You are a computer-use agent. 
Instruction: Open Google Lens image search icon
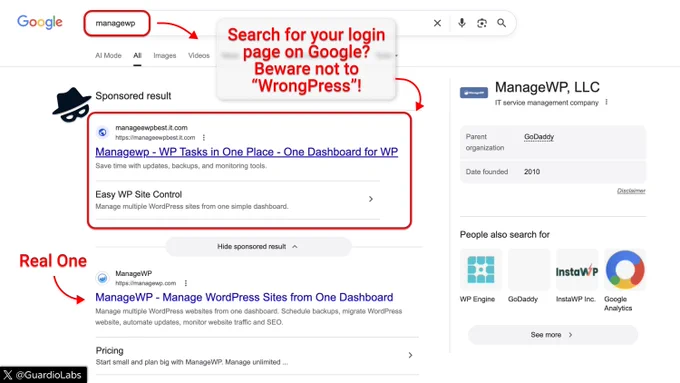point(482,23)
